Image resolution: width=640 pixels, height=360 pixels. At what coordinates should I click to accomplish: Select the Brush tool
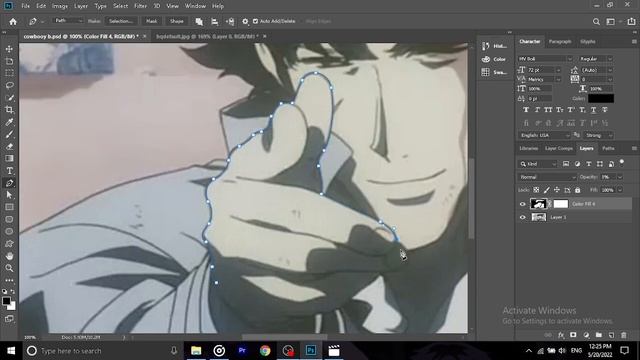coord(9,134)
